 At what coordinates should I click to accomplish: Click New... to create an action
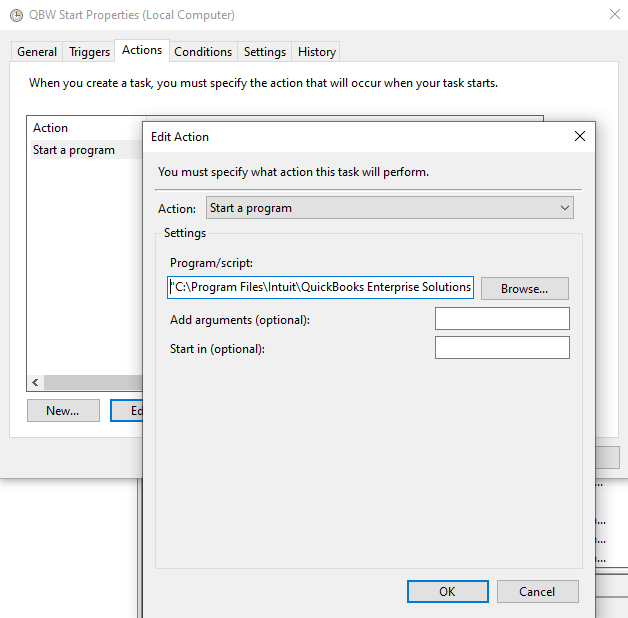coord(63,411)
